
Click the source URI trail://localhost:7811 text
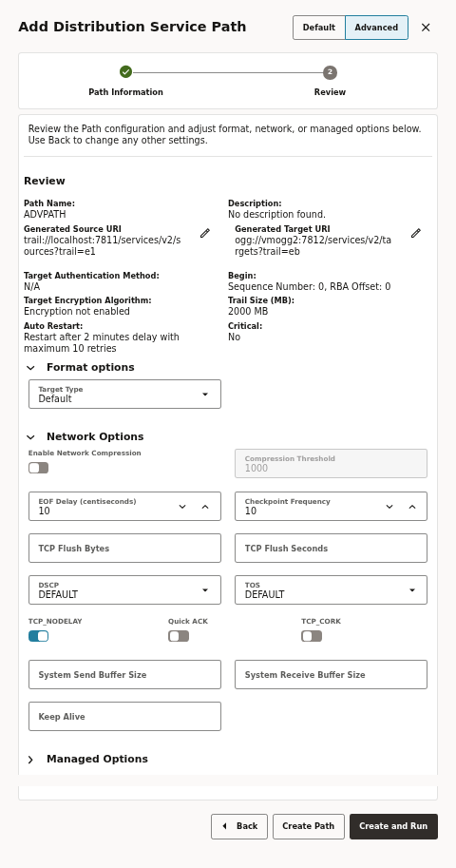[x=103, y=246]
